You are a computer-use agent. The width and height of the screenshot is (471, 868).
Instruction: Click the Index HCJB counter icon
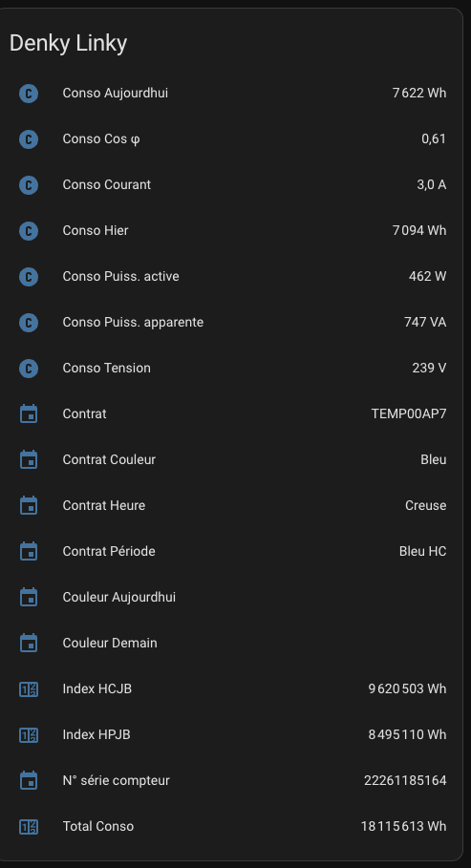point(29,689)
